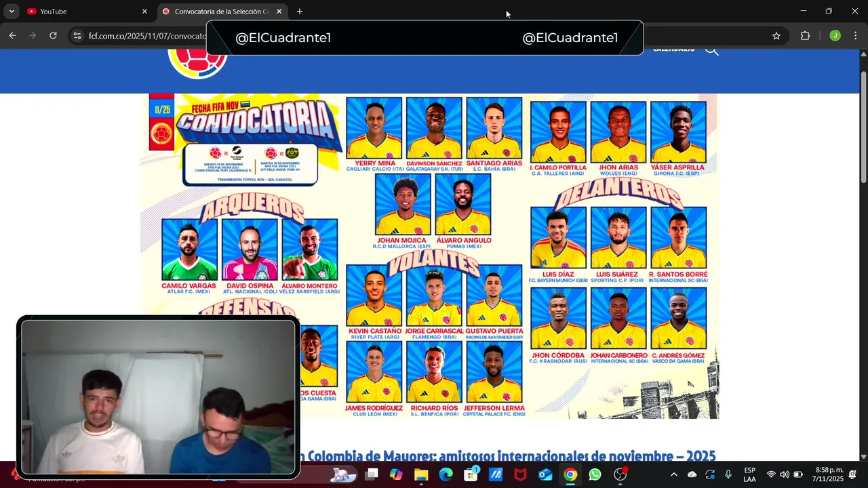This screenshot has height=488, width=868.
Task: Switch the ESP LAA keyboard language
Action: click(749, 474)
